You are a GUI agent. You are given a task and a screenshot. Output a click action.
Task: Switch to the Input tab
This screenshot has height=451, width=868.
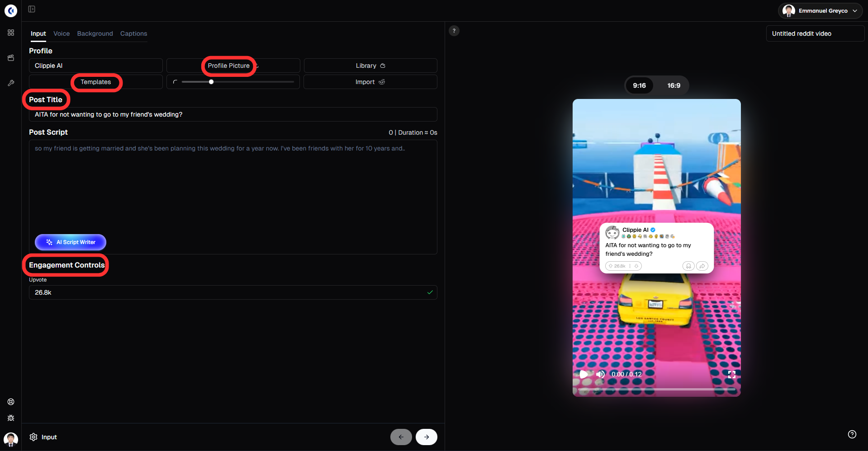click(38, 34)
